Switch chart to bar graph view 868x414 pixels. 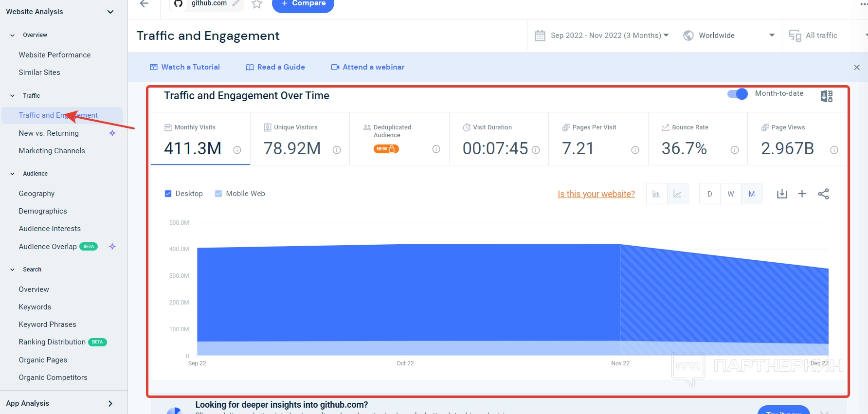(656, 194)
